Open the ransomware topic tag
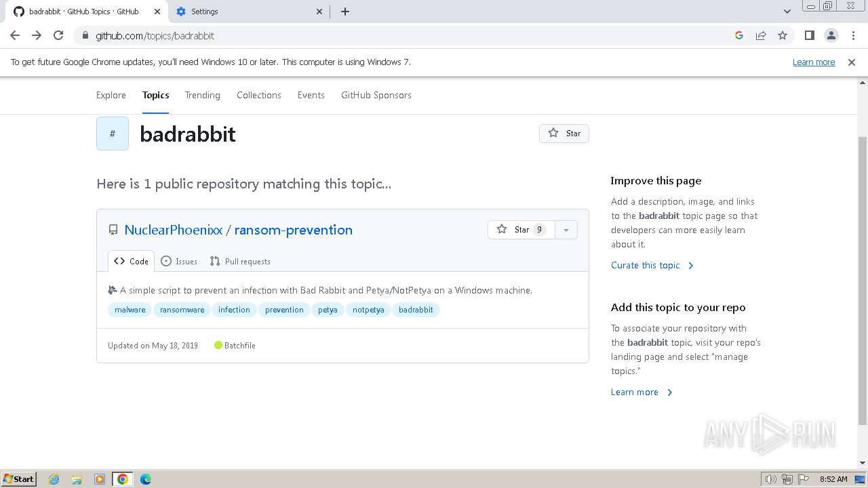Image resolution: width=868 pixels, height=488 pixels. [182, 310]
